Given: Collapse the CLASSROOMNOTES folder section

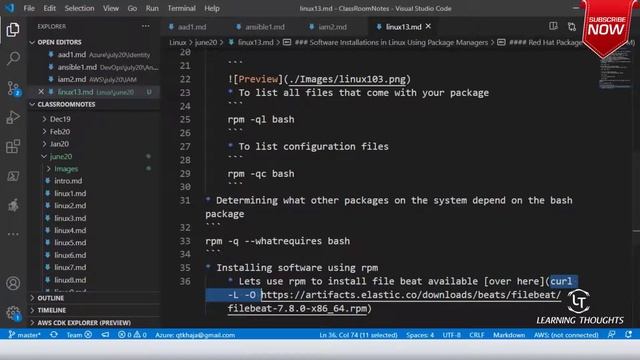Looking at the screenshot, I should tap(66, 104).
